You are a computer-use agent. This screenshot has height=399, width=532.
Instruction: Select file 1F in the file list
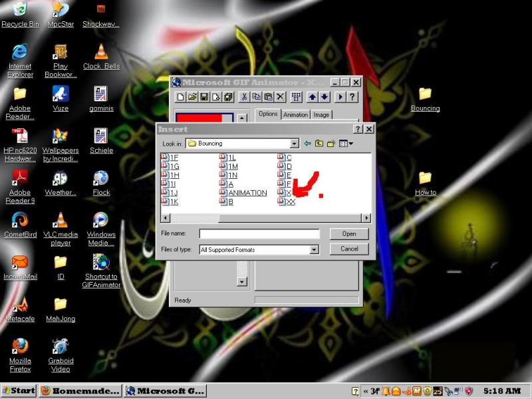click(x=170, y=158)
